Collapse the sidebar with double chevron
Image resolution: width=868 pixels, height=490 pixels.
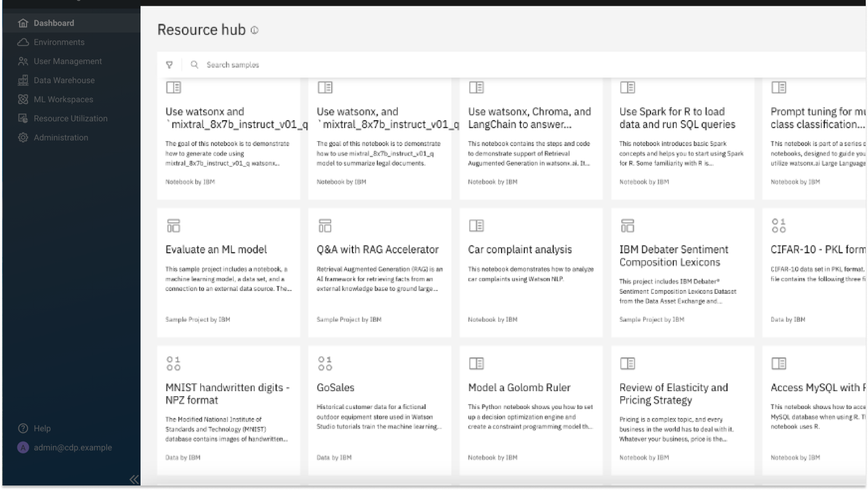click(134, 479)
